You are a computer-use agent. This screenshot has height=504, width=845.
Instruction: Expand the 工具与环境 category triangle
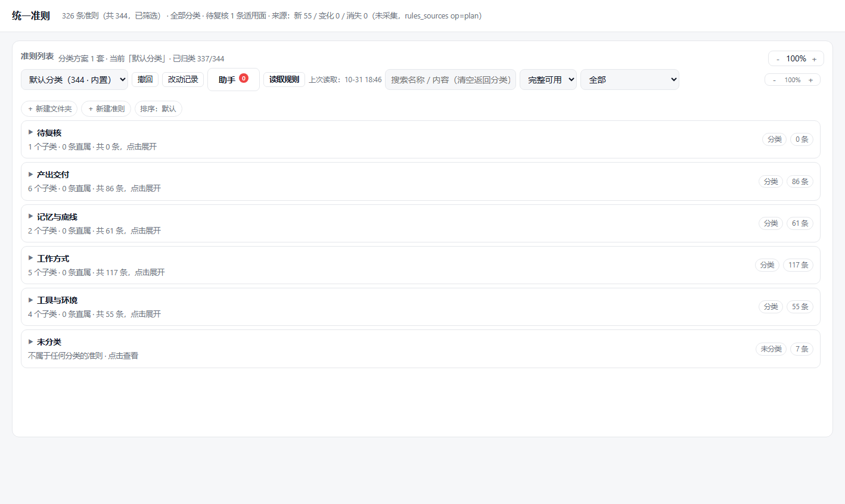point(31,300)
